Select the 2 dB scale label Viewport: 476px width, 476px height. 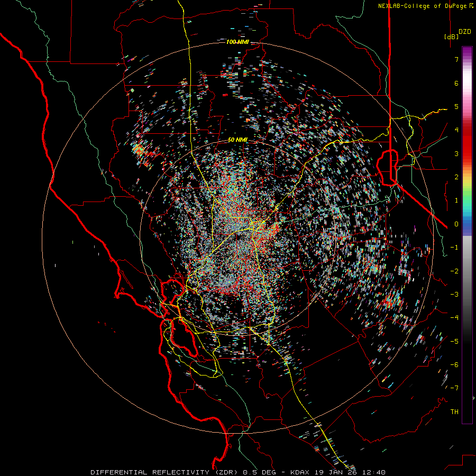[456, 177]
